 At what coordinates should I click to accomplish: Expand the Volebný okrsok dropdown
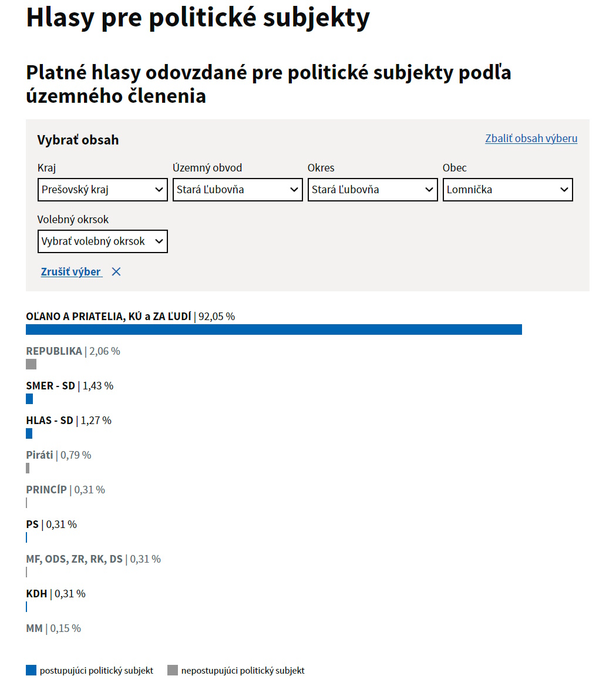(x=103, y=241)
